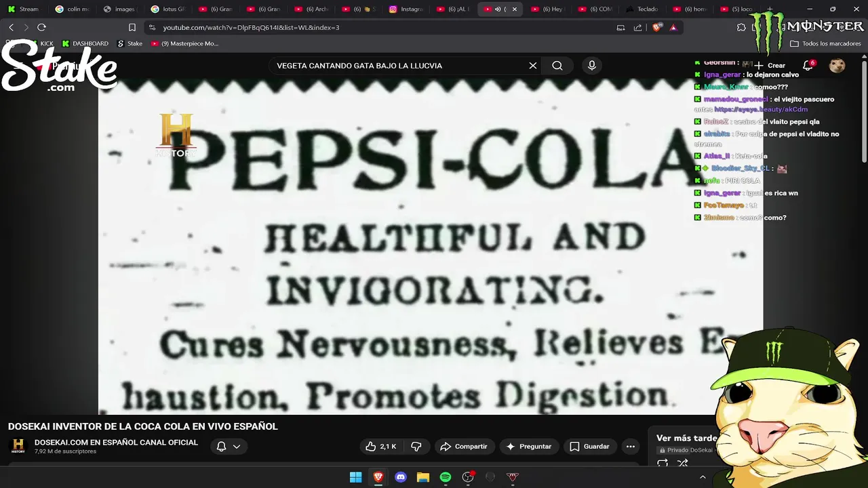Viewport: 868px width, 488px height.
Task: Open the YouTube account avatar menu
Action: click(x=837, y=65)
